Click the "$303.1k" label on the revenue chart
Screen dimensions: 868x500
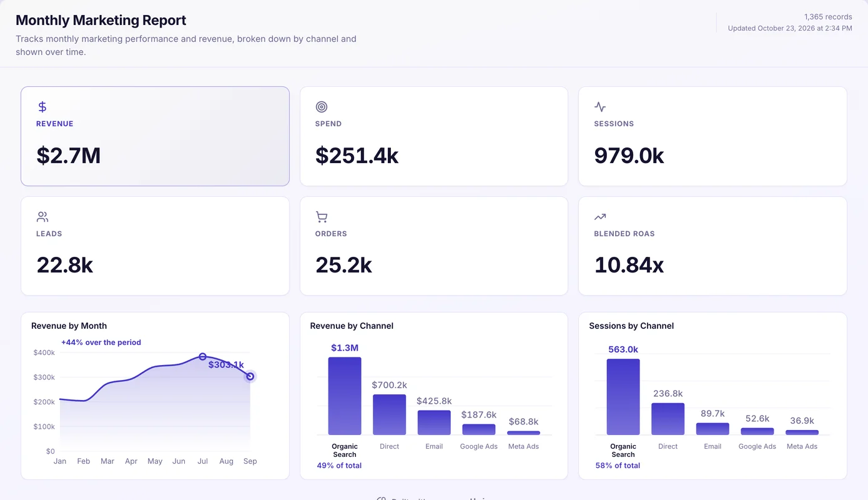(x=226, y=365)
